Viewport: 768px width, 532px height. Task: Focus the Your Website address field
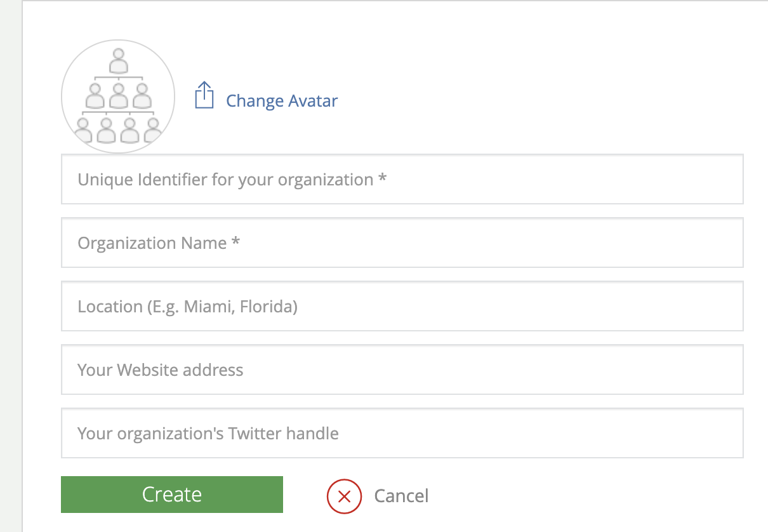(x=402, y=369)
